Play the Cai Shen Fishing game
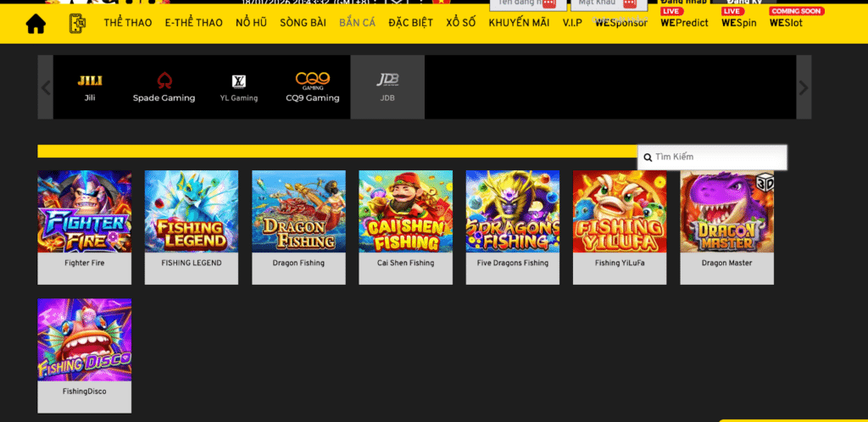This screenshot has height=422, width=868. [x=405, y=212]
